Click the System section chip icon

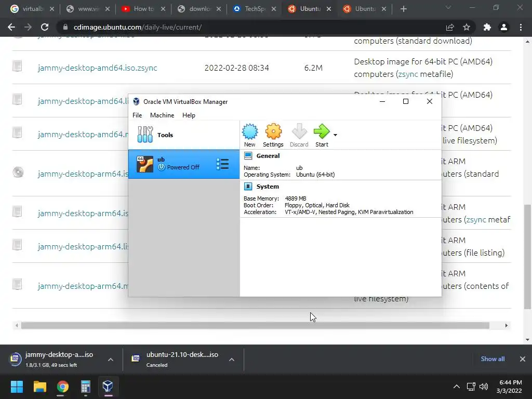point(248,187)
